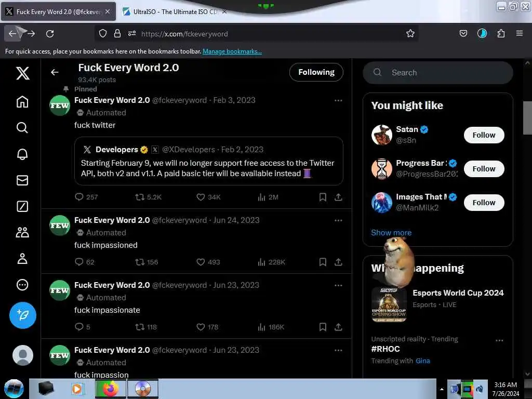532x399 pixels.
Task: Follow the Satan account
Action: click(484, 135)
